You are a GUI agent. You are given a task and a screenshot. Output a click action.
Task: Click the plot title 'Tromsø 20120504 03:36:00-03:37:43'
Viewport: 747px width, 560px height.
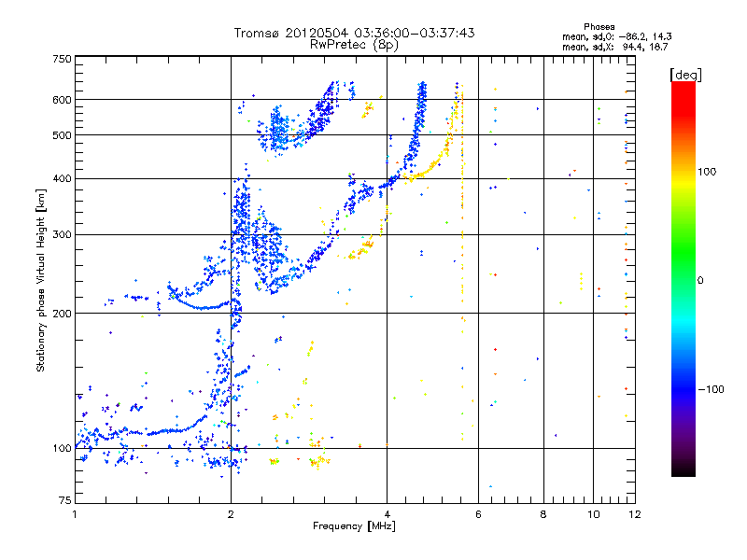click(x=354, y=33)
